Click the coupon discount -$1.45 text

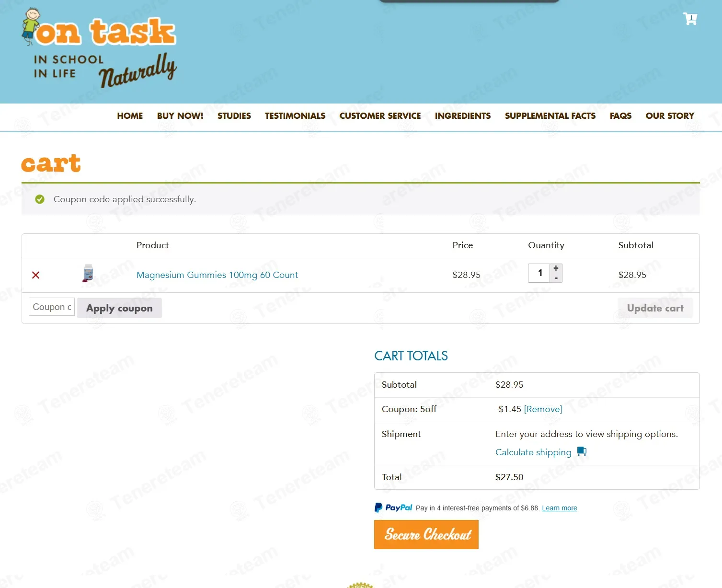click(508, 409)
